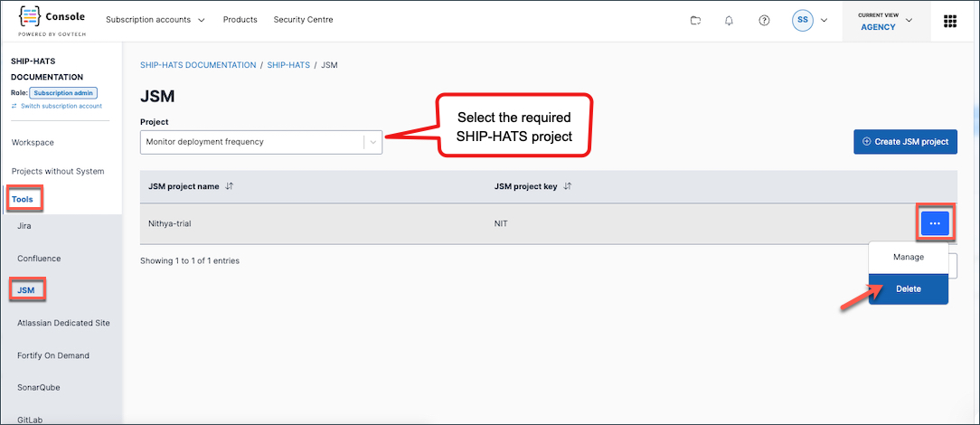Open the apps grid icon

949,21
